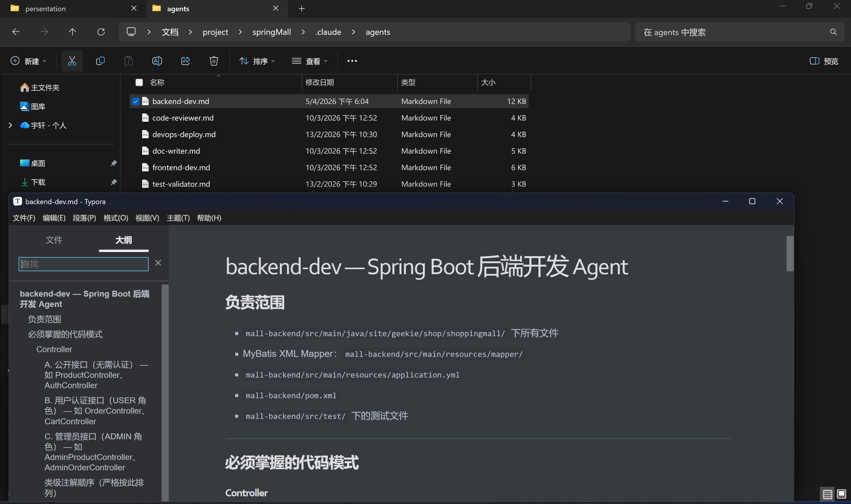Open the 文件(F) menu in Typora
The height and width of the screenshot is (504, 851).
tap(24, 218)
